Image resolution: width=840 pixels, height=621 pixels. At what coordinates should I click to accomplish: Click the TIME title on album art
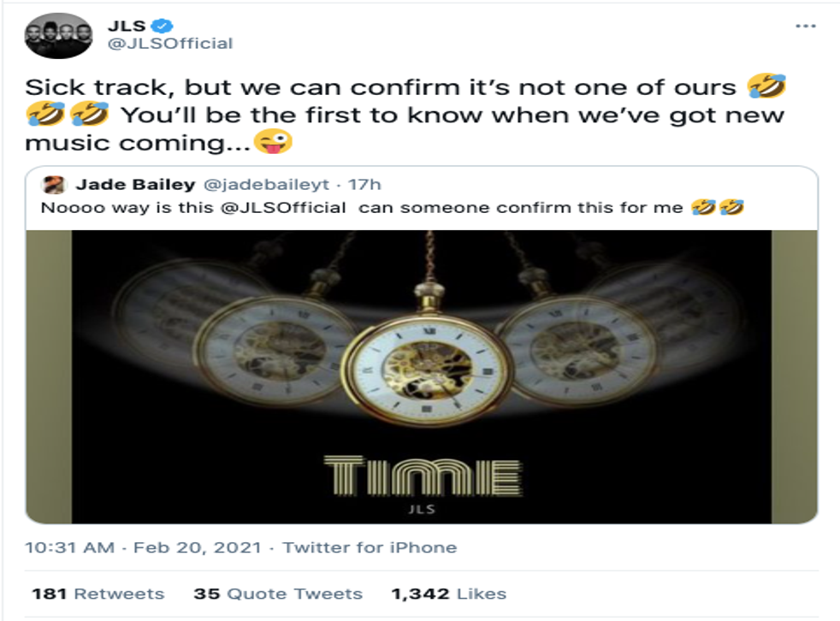pyautogui.click(x=423, y=477)
